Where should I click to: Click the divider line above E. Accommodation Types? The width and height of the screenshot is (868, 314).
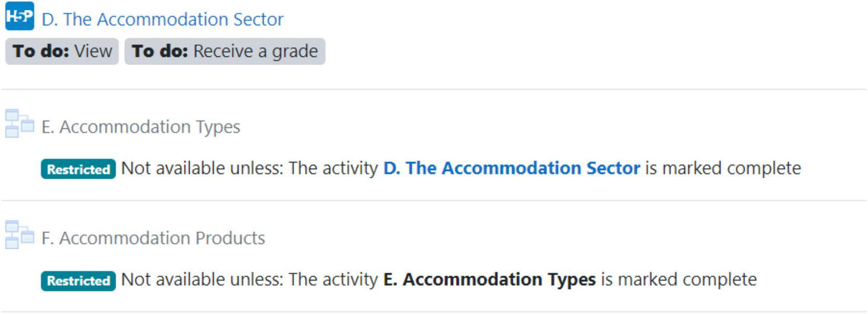[434, 89]
